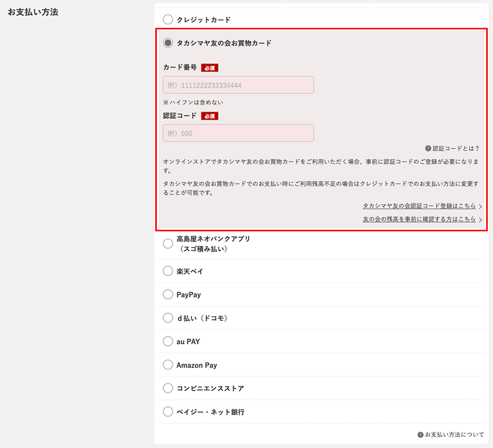This screenshot has height=448, width=493.
Task: Select Amazon Pay payment method
Action: (168, 365)
